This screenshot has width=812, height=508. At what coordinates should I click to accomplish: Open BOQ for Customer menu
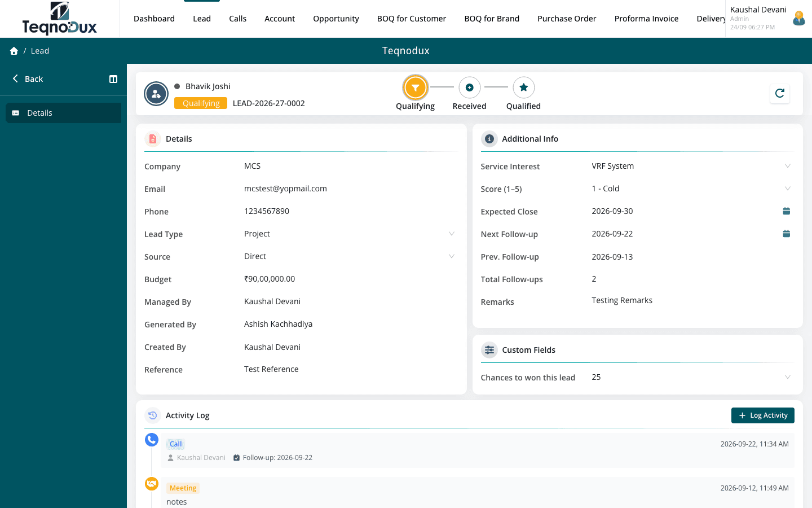(x=412, y=19)
